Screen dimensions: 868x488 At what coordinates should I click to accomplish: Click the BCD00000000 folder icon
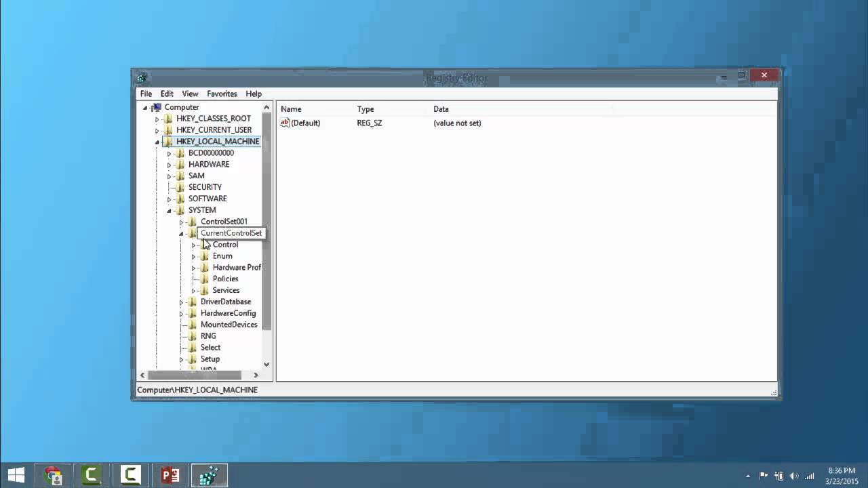[180, 153]
